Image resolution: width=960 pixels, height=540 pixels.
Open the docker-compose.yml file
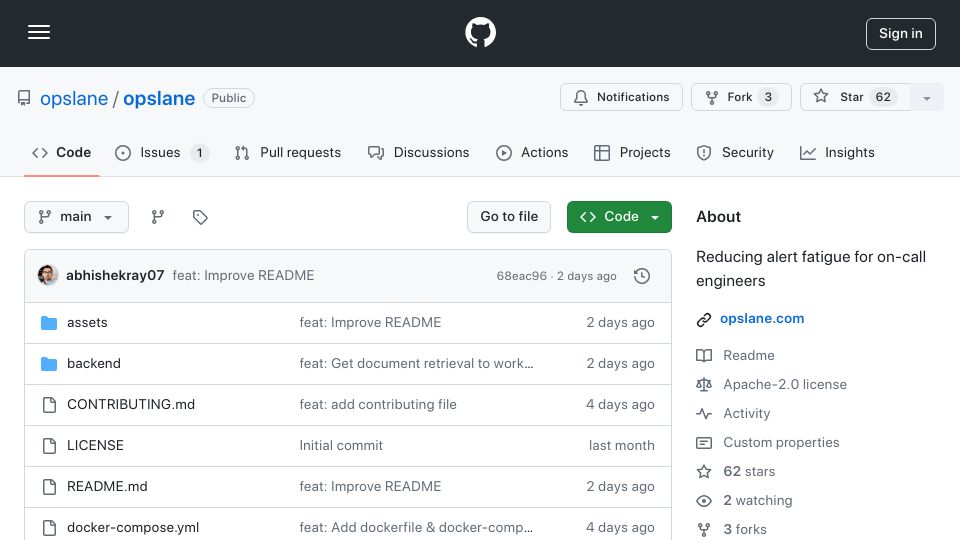(133, 528)
